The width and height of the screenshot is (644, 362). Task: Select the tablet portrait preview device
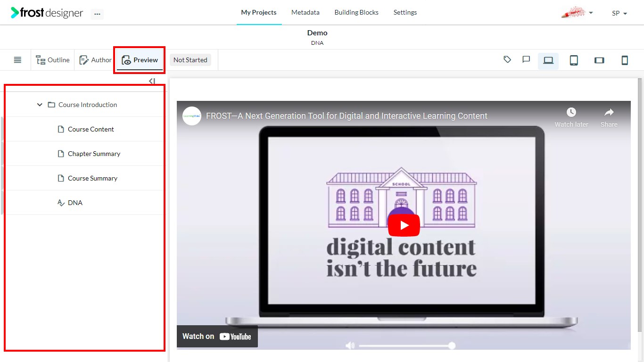point(574,60)
